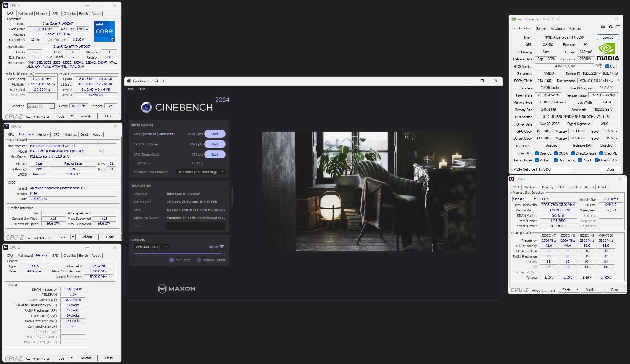Screen dimensions: 630x364
Task: Click the ranking progress bar in Cinebench
Action: 178,254
